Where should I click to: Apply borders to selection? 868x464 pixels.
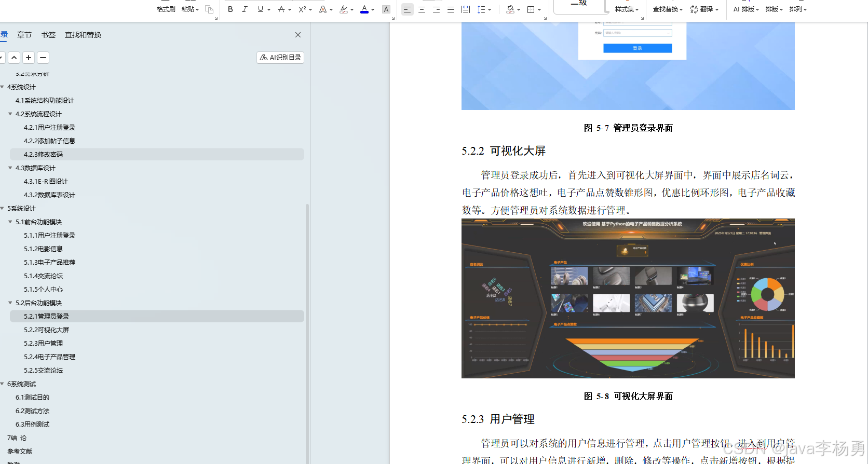coord(531,9)
